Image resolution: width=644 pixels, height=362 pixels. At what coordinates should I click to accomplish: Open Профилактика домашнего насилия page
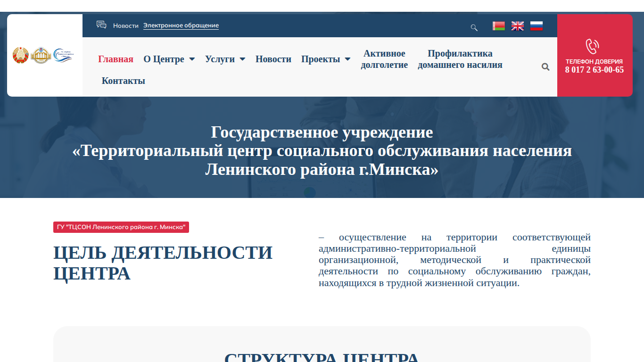point(460,59)
